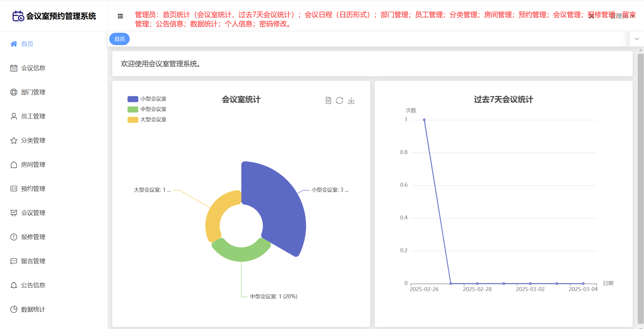Toggle the 大型会议室 legend series
The height and width of the screenshot is (329, 644).
coord(147,120)
